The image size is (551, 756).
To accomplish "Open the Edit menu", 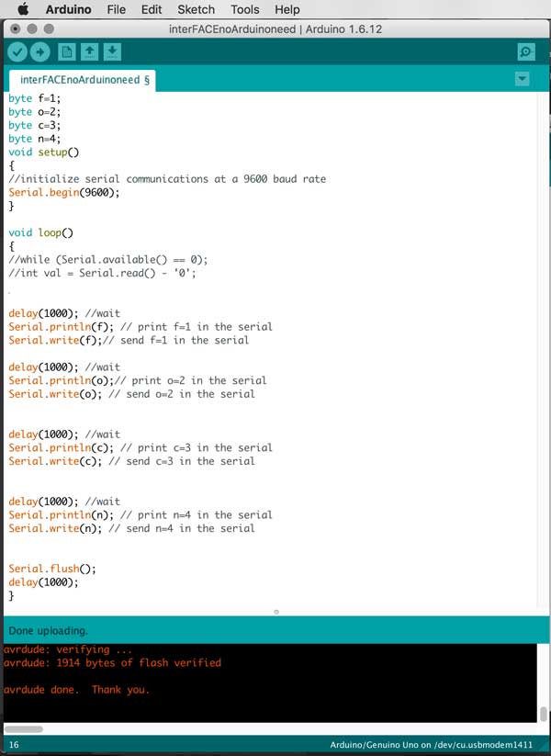I will coord(152,9).
